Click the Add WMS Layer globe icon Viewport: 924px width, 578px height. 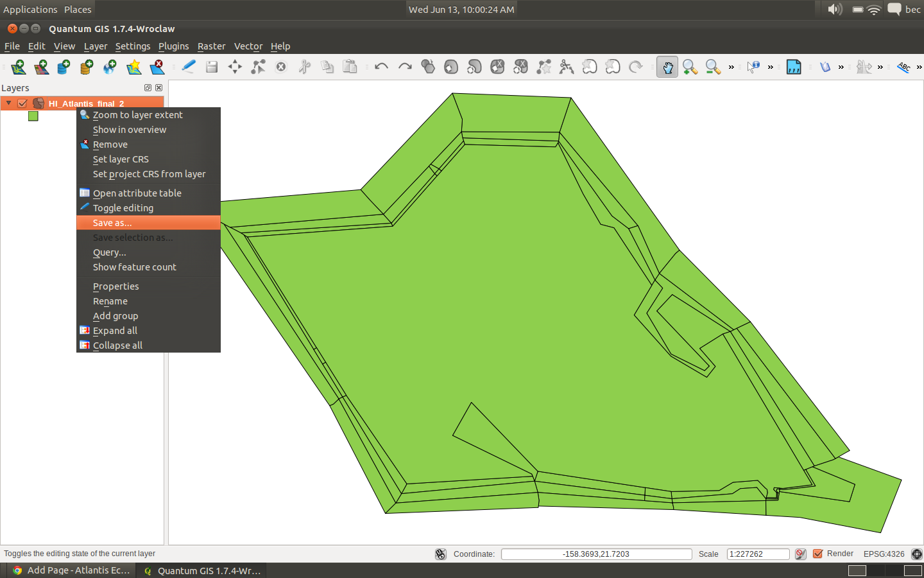(x=110, y=67)
